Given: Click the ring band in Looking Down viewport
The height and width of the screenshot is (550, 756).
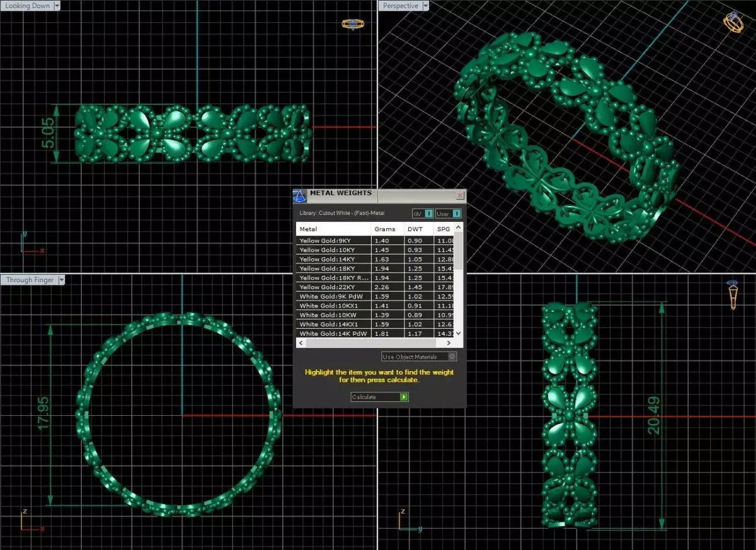Looking at the screenshot, I should click(192, 134).
